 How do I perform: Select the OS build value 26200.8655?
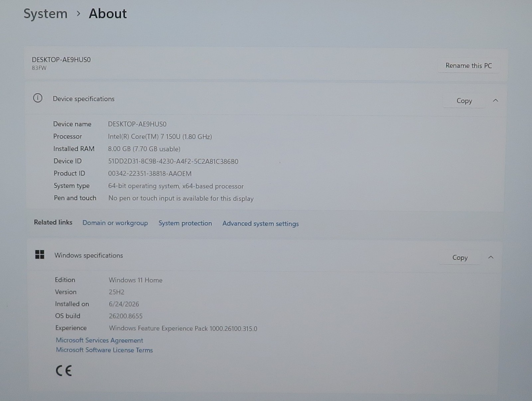click(x=126, y=316)
